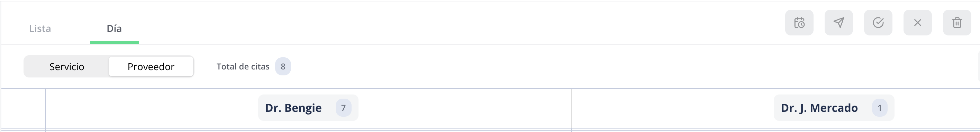Image resolution: width=980 pixels, height=132 pixels.
Task: Click the green active indicator under Día
Action: (x=114, y=42)
